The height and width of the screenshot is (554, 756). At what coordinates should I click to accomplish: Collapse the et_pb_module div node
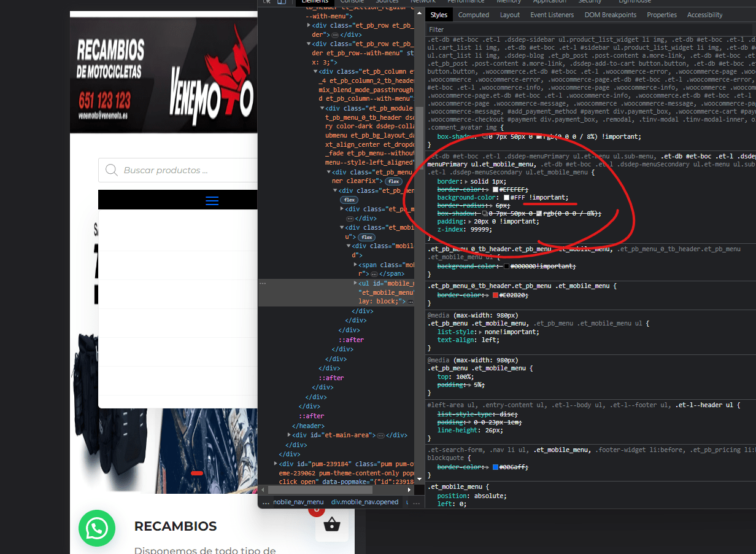(323, 109)
